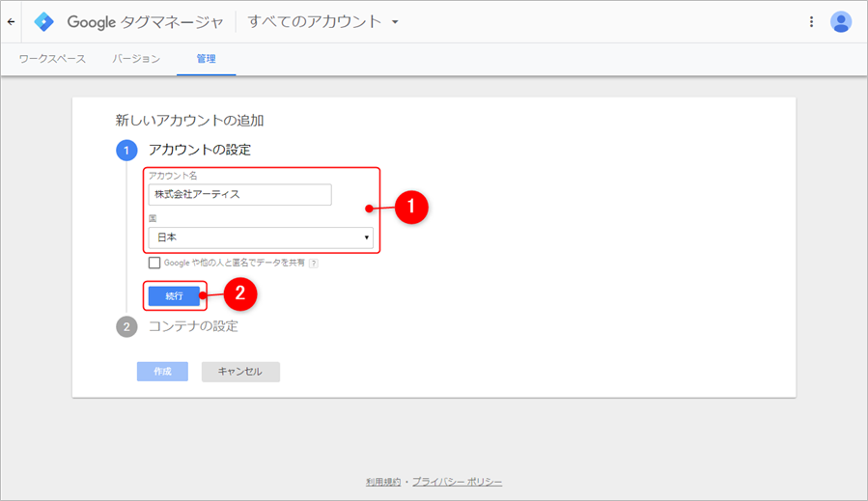Click the help icon beside data sharing

(314, 264)
